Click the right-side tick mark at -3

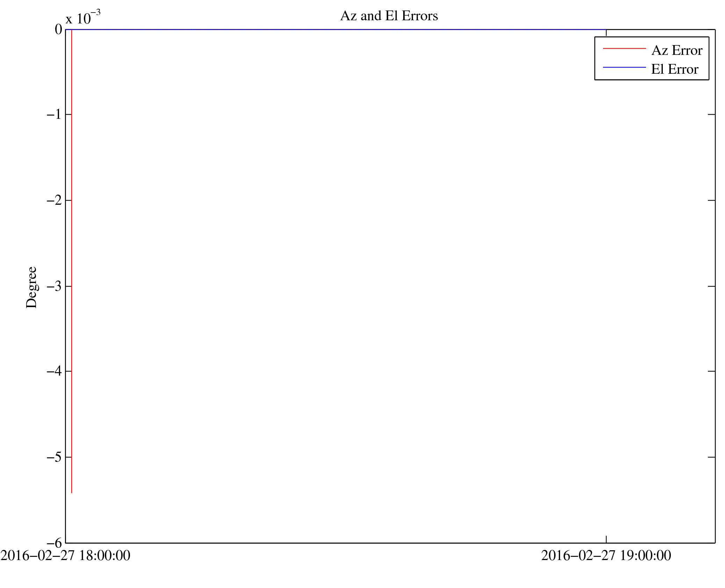711,286
